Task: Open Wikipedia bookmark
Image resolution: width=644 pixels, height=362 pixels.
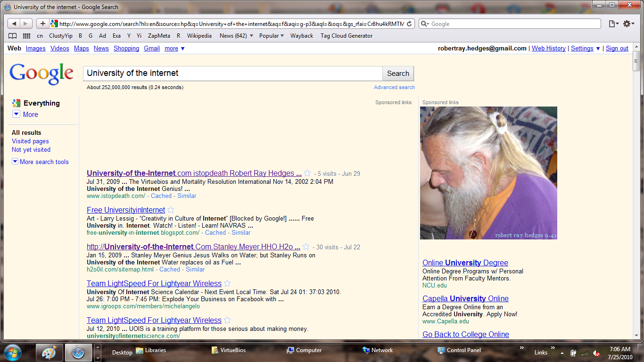Action: tap(199, 36)
